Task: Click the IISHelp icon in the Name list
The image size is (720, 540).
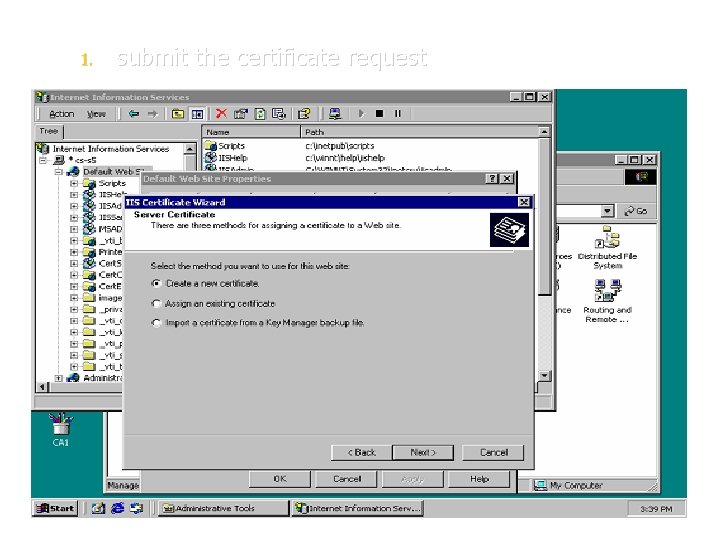Action: 211,158
